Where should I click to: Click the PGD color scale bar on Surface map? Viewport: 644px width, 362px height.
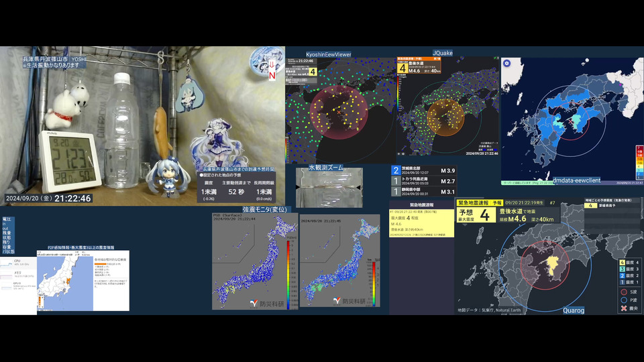pos(288,274)
